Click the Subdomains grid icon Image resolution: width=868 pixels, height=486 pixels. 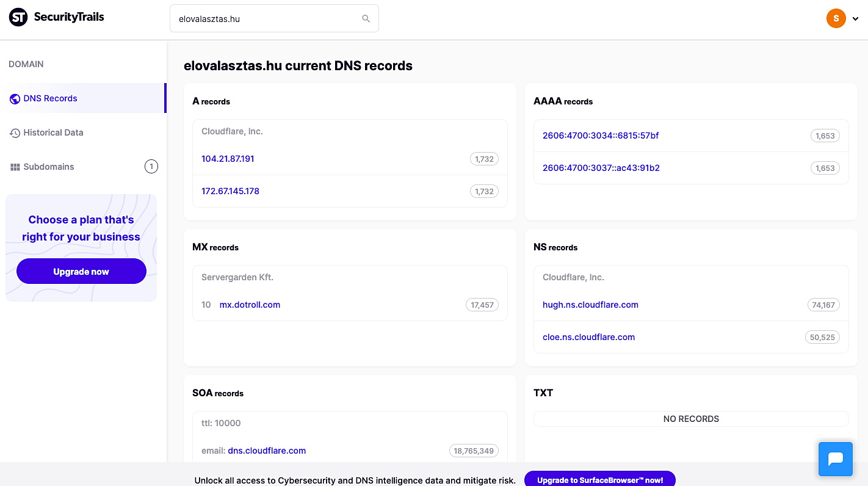(15, 167)
